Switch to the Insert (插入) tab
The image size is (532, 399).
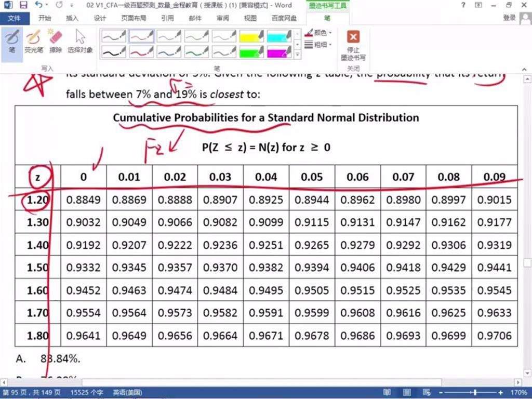tap(72, 18)
